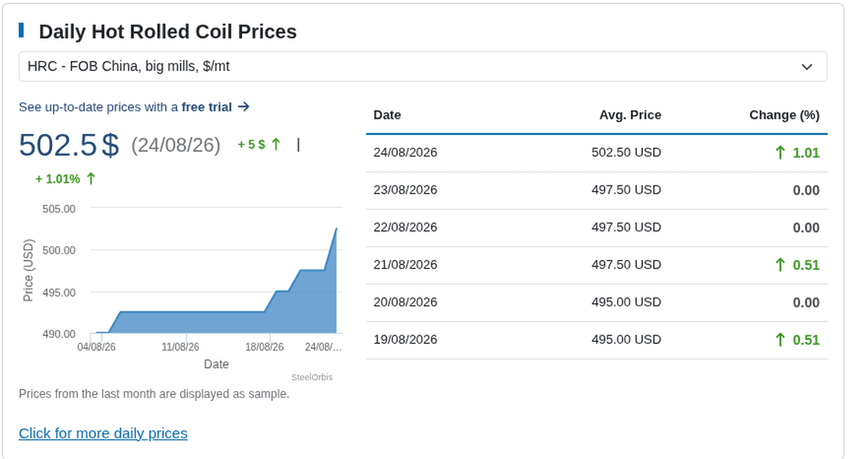Click the 22/08/2026 date cell
The image size is (868, 459).
pos(405,227)
